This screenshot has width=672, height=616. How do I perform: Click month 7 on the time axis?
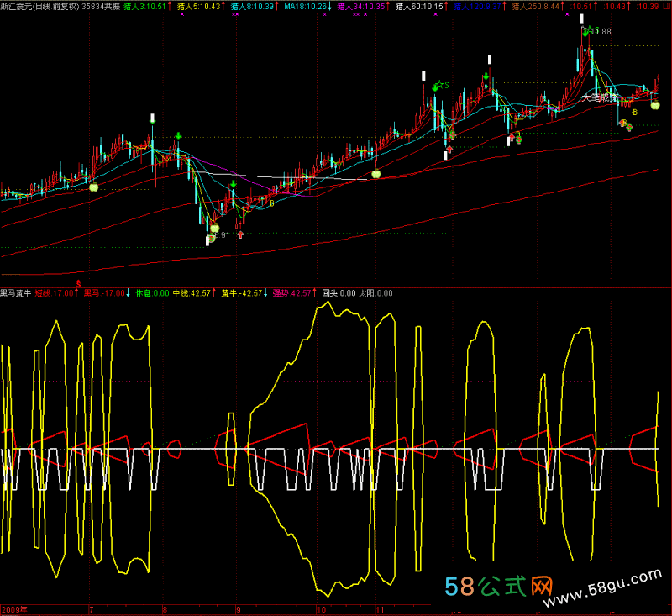click(92, 609)
